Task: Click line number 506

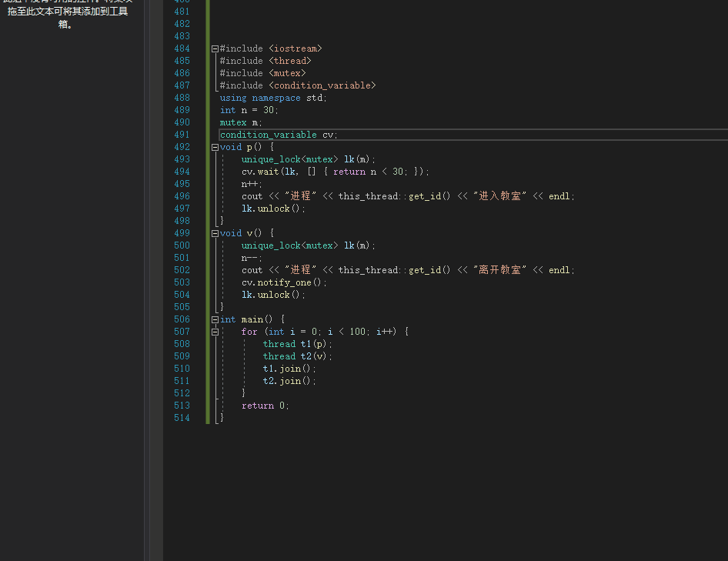Action: [x=182, y=319]
